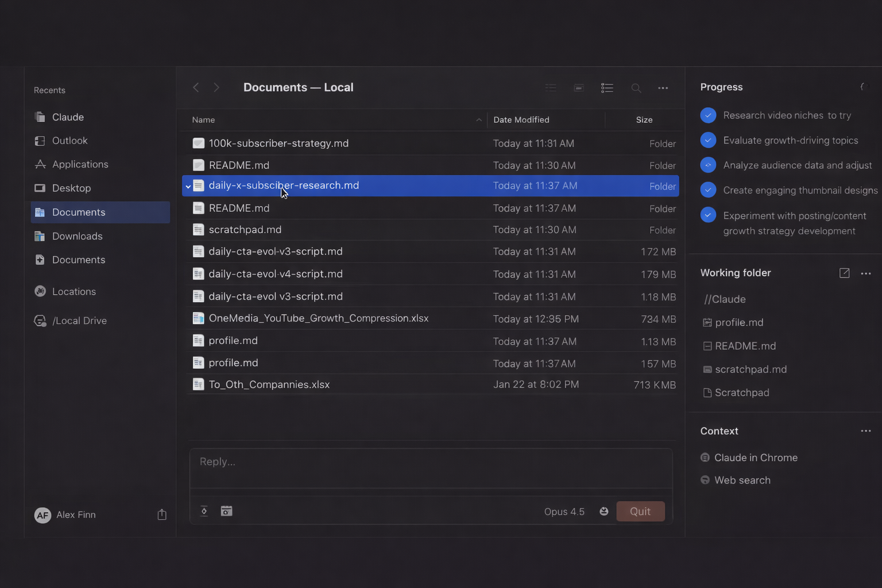This screenshot has width=882, height=588.
Task: Click share icon next to Alex Finn
Action: coord(162,514)
